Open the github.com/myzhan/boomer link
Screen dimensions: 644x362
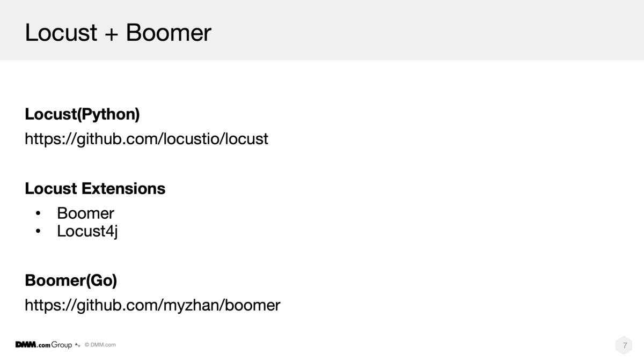[152, 306]
